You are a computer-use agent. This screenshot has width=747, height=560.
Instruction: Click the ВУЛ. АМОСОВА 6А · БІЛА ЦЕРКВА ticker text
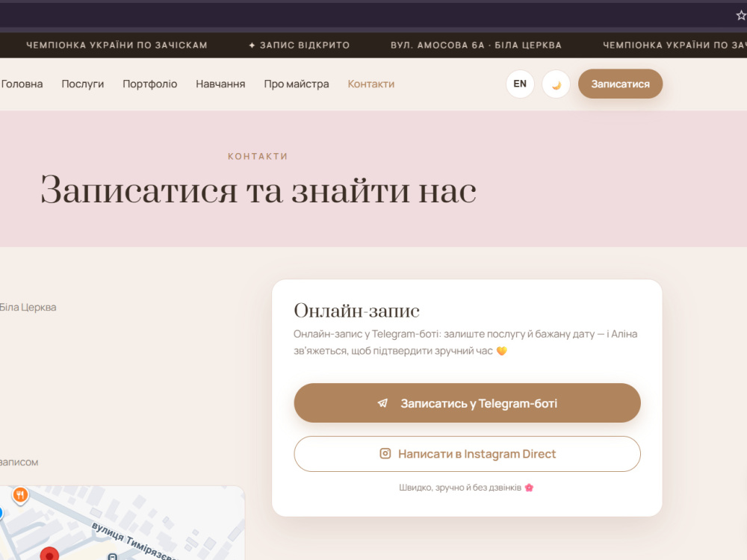pos(476,46)
